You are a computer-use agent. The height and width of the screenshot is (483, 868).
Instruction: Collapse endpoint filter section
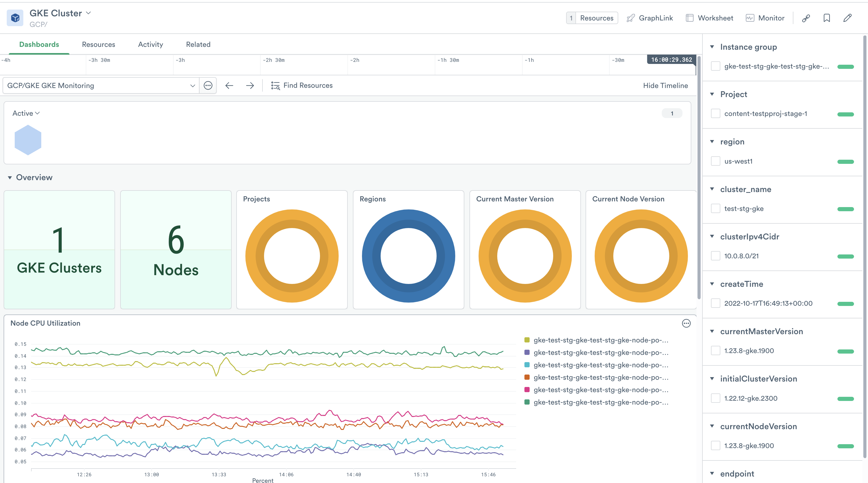tap(712, 474)
